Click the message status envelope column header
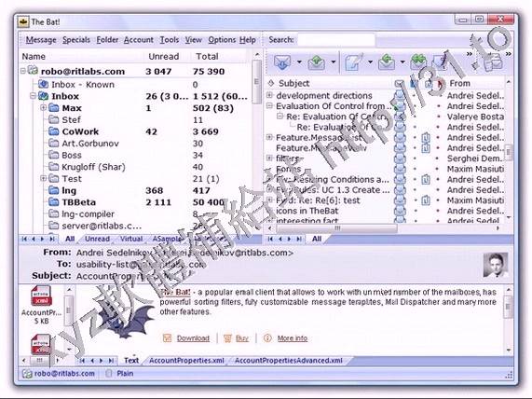 pos(400,83)
